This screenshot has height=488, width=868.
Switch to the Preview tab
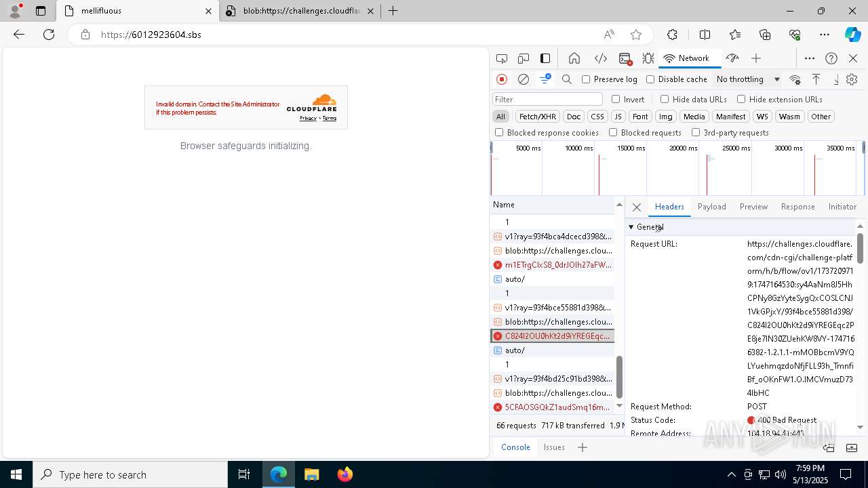pyautogui.click(x=753, y=207)
